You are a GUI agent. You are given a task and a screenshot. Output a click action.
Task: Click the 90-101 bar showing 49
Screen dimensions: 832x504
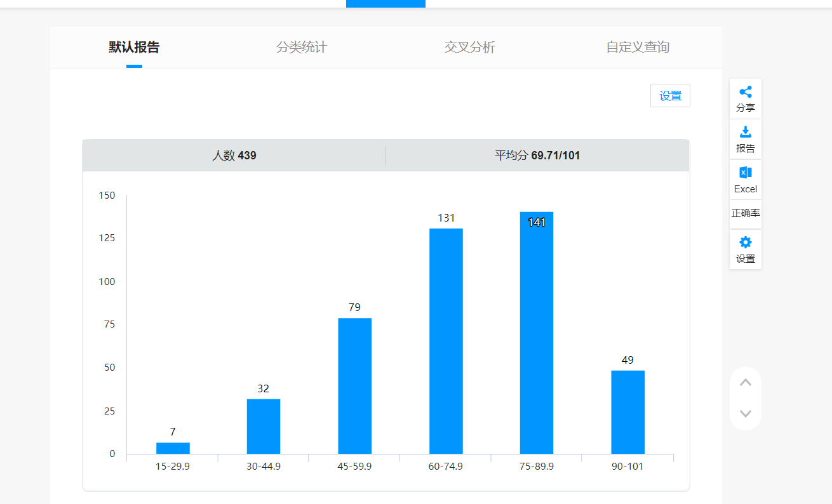point(627,412)
